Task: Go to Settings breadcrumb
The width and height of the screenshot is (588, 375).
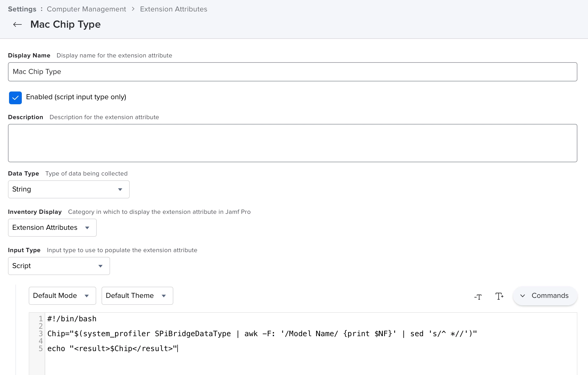Action: click(22, 9)
